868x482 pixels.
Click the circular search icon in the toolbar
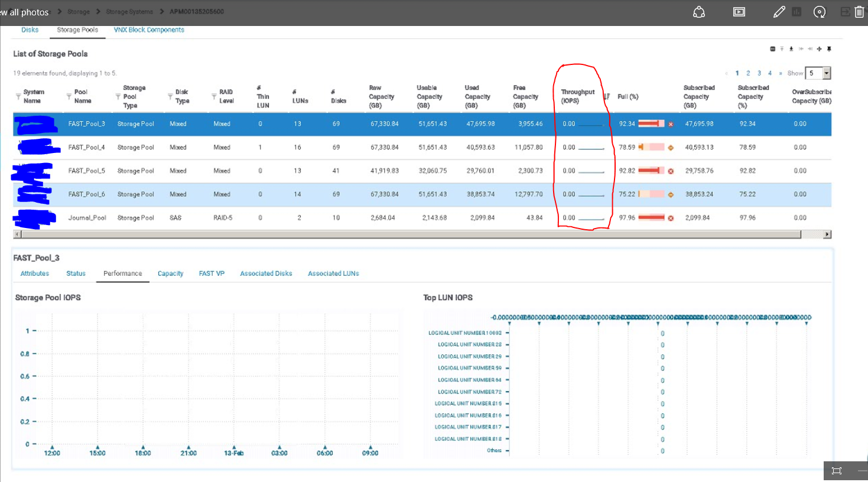tap(820, 11)
